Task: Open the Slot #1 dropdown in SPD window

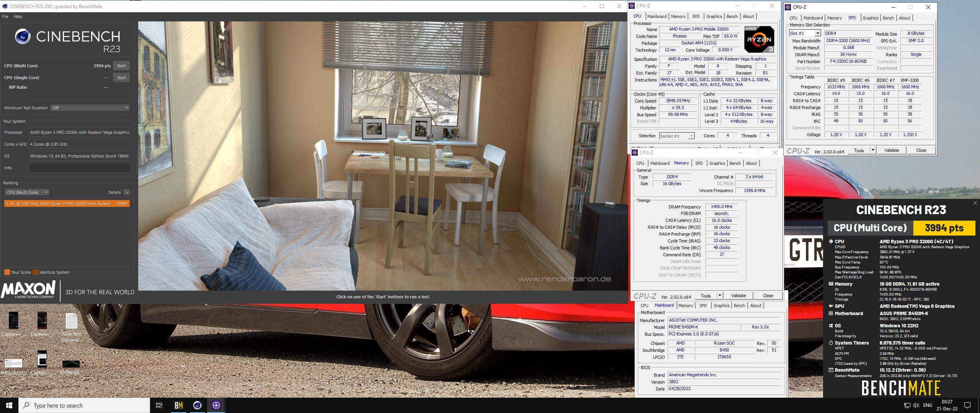Action: point(805,33)
